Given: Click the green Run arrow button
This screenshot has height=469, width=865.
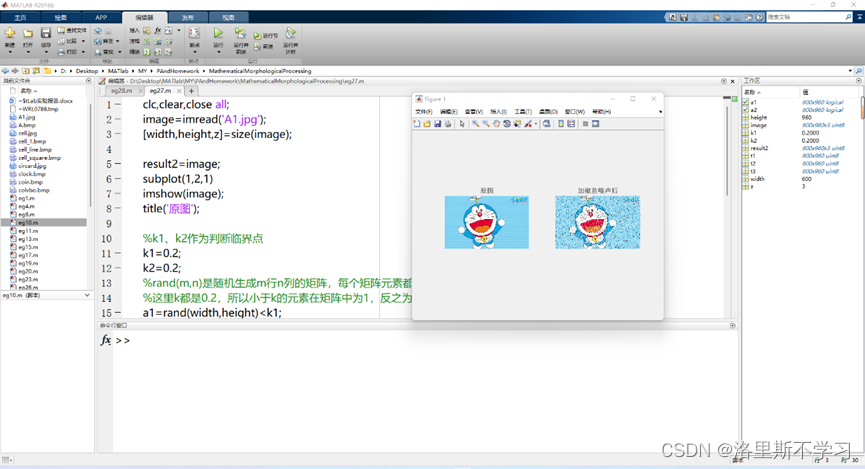Looking at the screenshot, I should click(x=218, y=33).
